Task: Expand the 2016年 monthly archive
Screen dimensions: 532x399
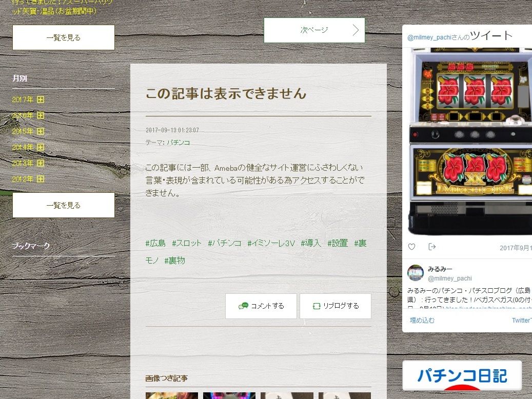Action: (41, 115)
